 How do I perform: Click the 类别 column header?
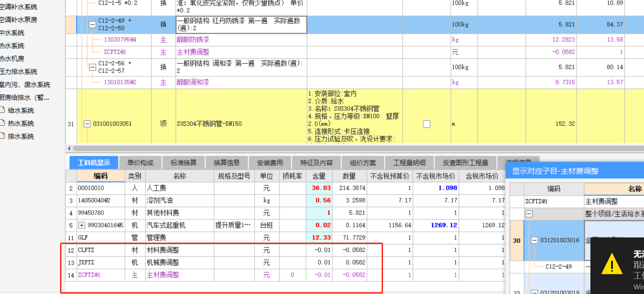click(135, 176)
